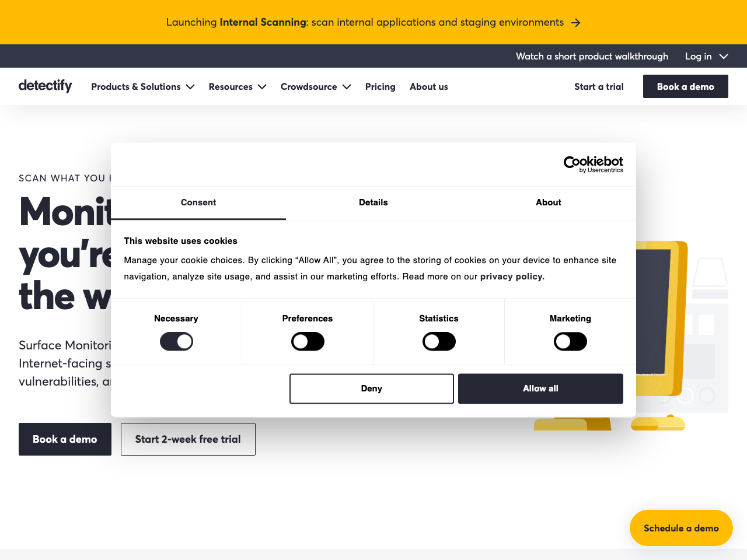The height and width of the screenshot is (560, 747).
Task: Click the Detectify logo
Action: click(45, 86)
